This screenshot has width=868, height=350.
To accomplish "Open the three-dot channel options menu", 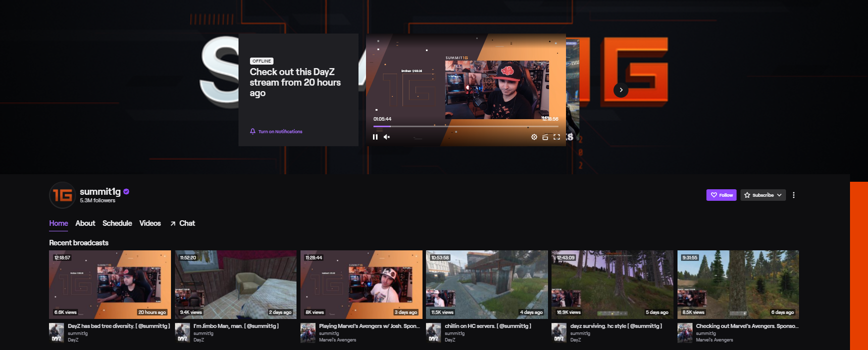I will (x=793, y=195).
